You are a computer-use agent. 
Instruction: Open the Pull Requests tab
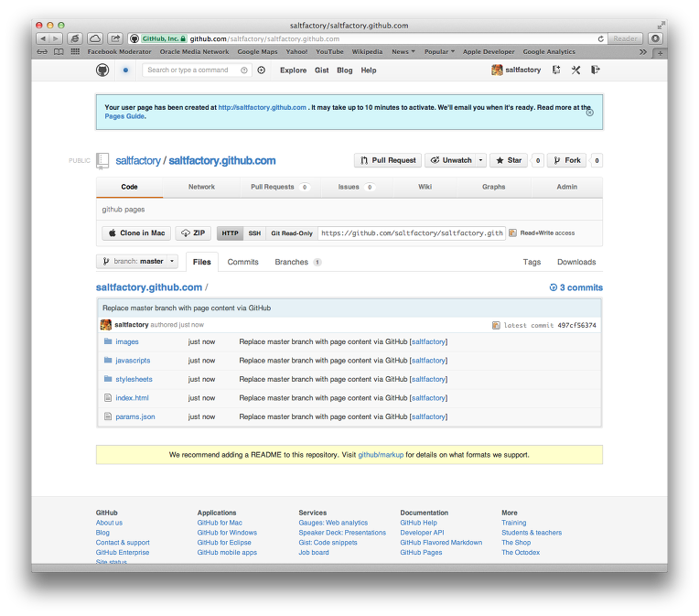pyautogui.click(x=279, y=187)
